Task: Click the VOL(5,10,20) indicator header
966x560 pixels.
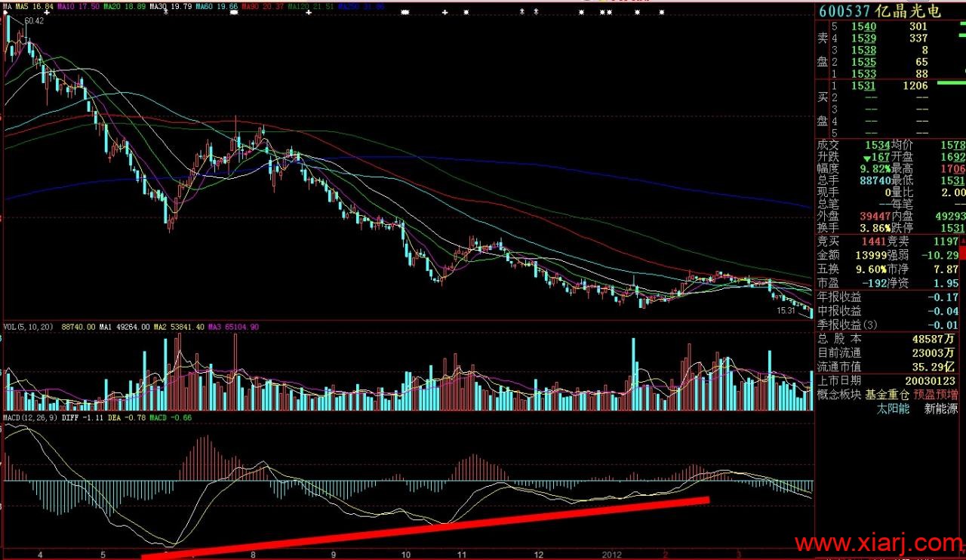Action: (x=29, y=328)
